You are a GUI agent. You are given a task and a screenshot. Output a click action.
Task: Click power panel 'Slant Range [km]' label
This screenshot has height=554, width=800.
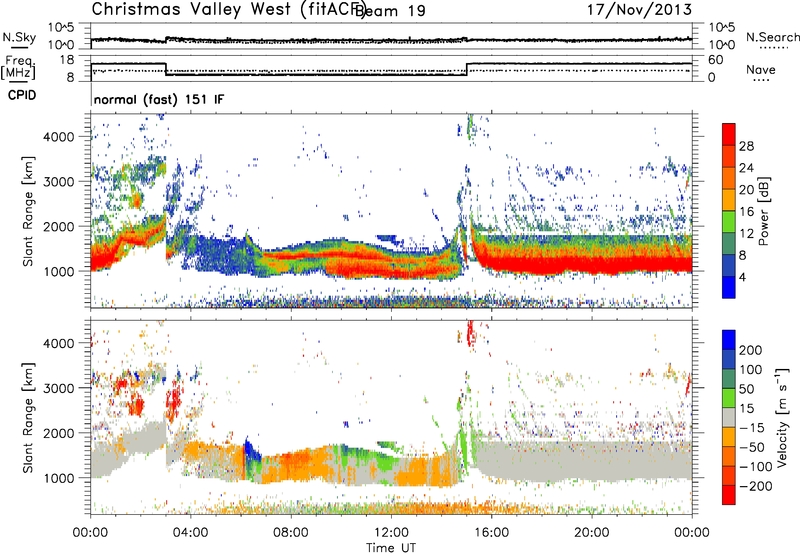pos(29,211)
